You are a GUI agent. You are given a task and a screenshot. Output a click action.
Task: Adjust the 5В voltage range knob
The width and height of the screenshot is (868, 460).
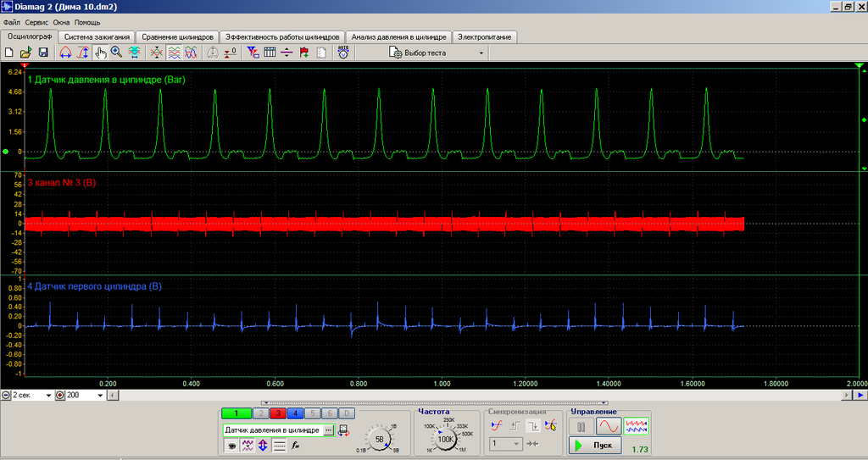(x=380, y=440)
